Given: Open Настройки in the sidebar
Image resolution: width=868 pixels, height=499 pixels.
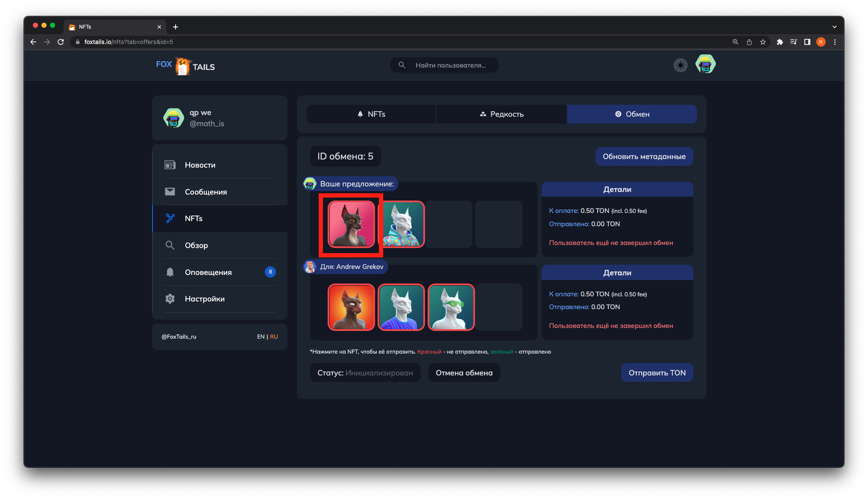Looking at the screenshot, I should 205,299.
